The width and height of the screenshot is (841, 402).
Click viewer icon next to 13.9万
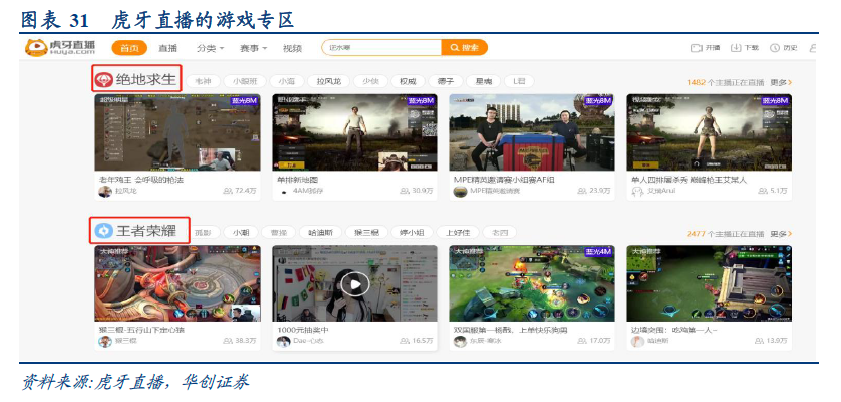(x=760, y=341)
